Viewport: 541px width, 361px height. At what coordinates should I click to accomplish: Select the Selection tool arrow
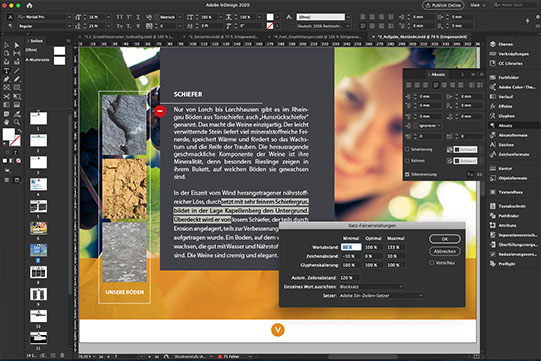click(7, 45)
